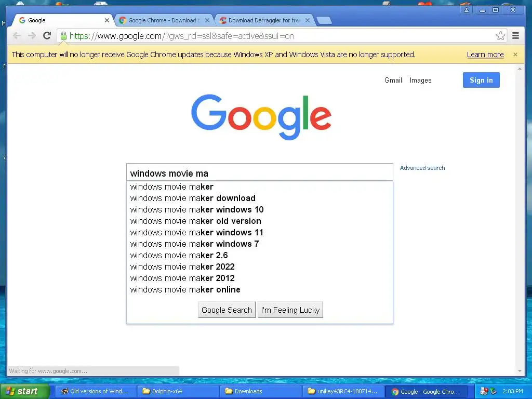The image size is (532, 399).
Task: Open Advanced search link
Action: coord(422,168)
